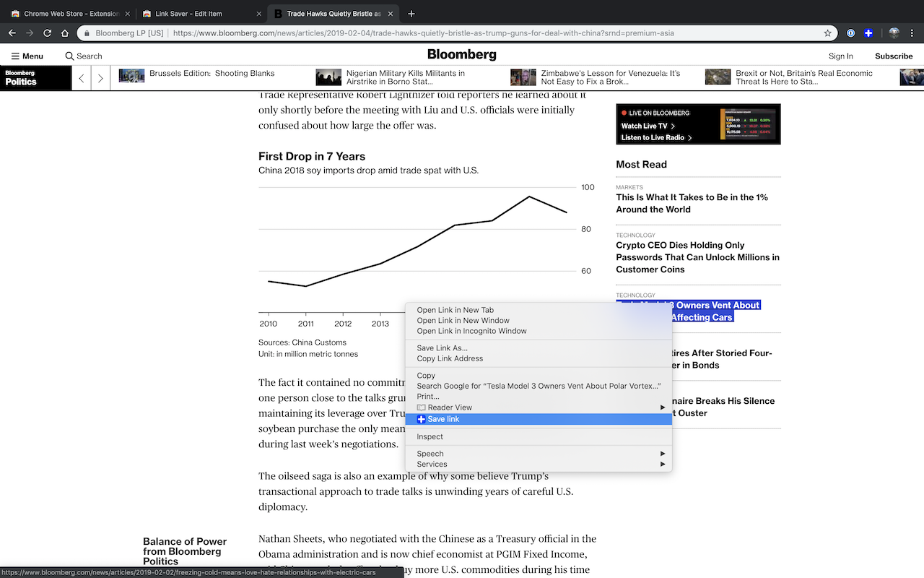Search Google for the Tesla Model 3 text
The width and height of the screenshot is (924, 578).
pyautogui.click(x=539, y=386)
